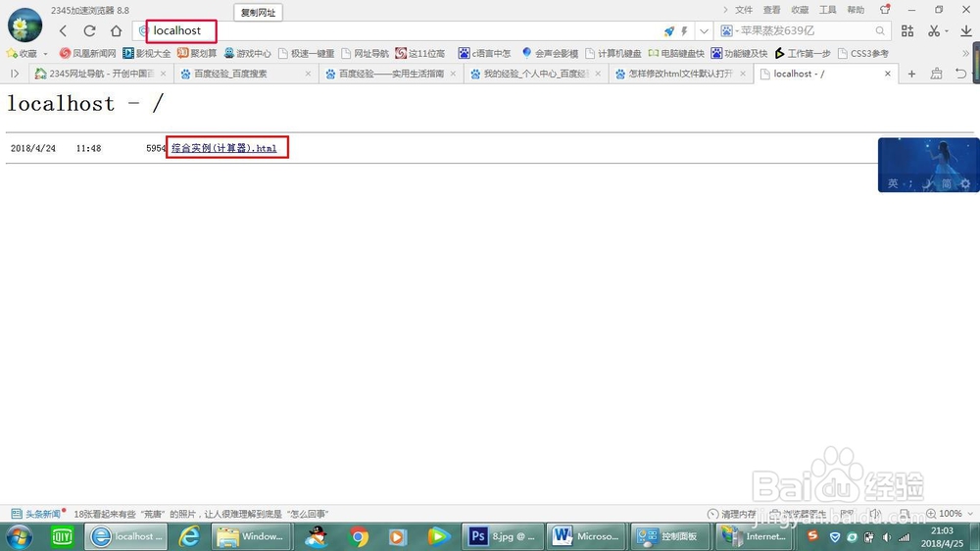
Task: Switch to the 百度经验_百度搜索 tab
Action: [x=244, y=74]
